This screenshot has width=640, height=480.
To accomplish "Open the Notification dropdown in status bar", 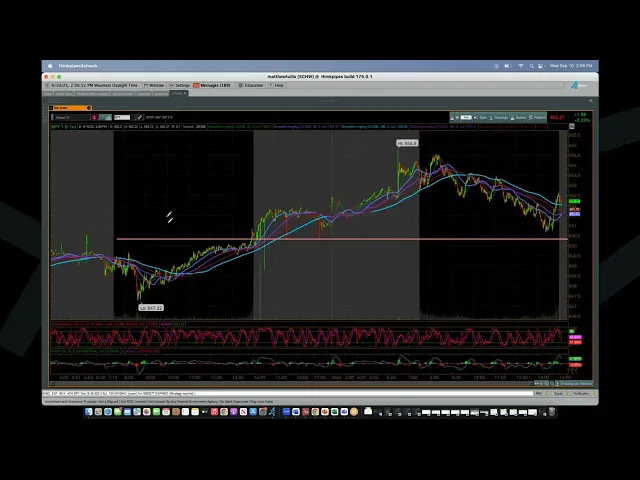I will [582, 393].
